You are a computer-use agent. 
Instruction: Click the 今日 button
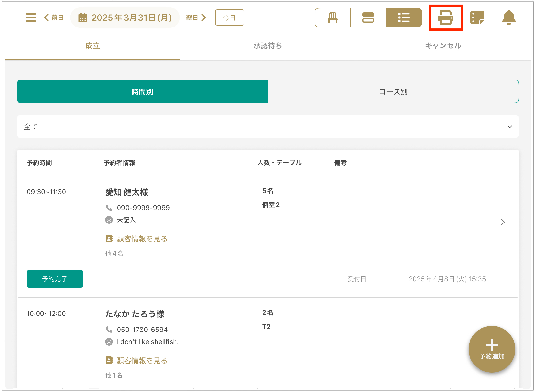[230, 18]
